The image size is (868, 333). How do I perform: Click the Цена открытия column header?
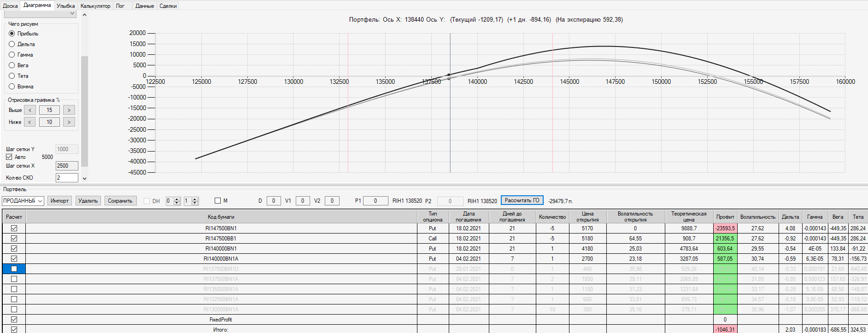coord(587,216)
